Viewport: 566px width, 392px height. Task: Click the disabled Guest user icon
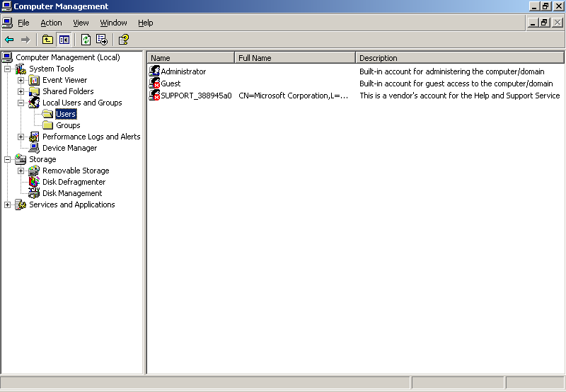(154, 83)
